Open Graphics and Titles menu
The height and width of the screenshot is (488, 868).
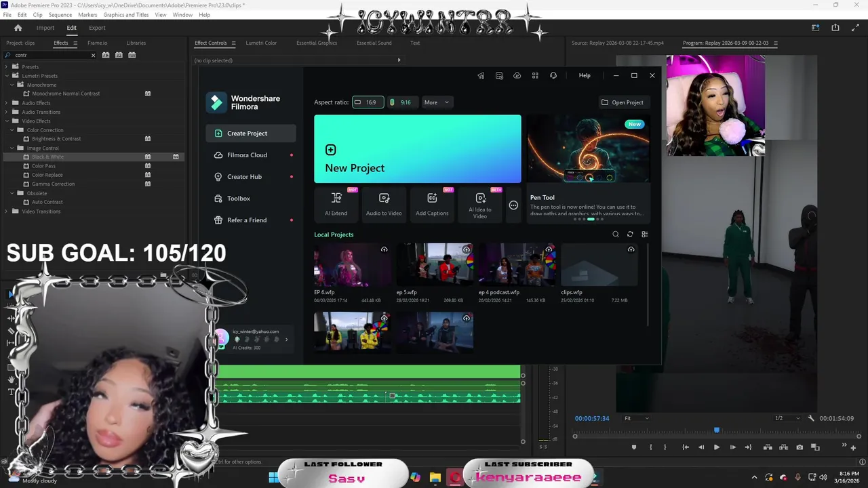[126, 15]
